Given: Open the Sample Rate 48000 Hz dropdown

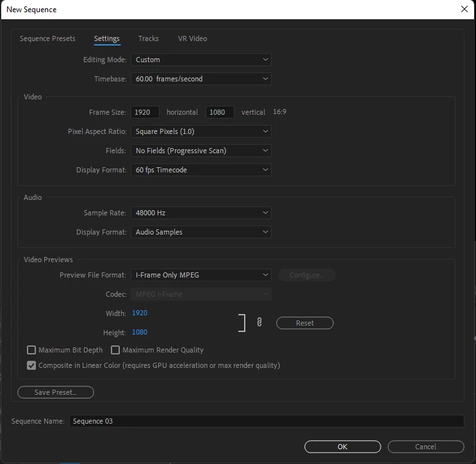Looking at the screenshot, I should point(201,213).
